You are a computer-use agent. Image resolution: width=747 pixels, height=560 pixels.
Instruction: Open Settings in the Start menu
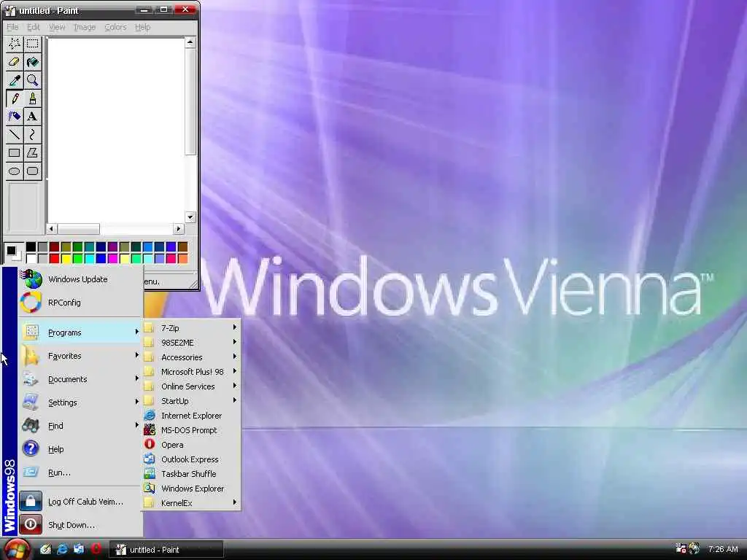pyautogui.click(x=80, y=402)
